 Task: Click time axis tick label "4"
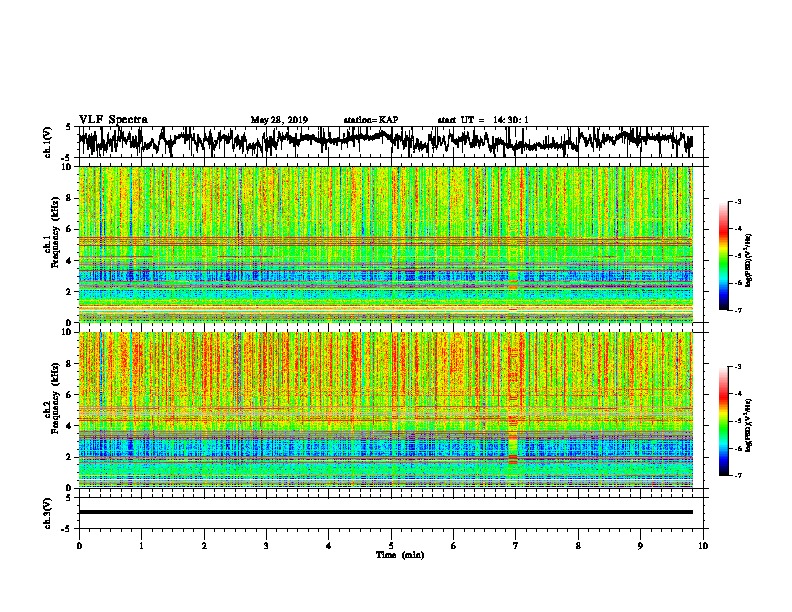(329, 546)
